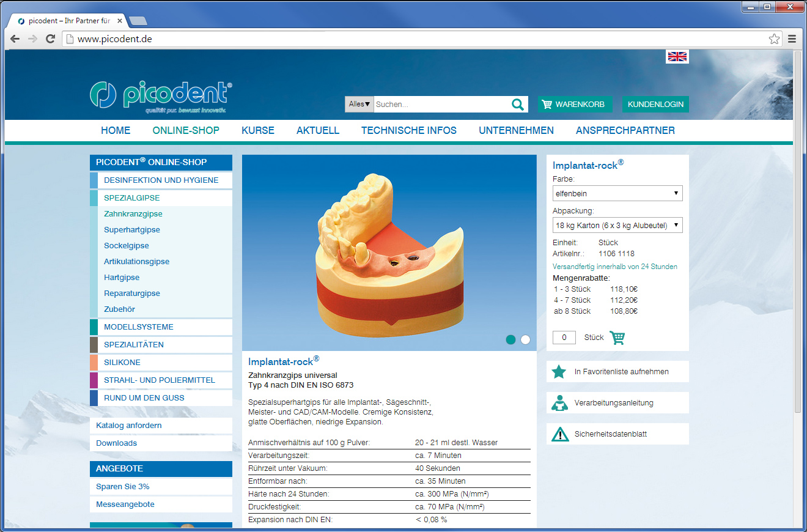Click the Sparen Sie 3% link
Viewport: 807px width, 532px height.
(x=123, y=487)
